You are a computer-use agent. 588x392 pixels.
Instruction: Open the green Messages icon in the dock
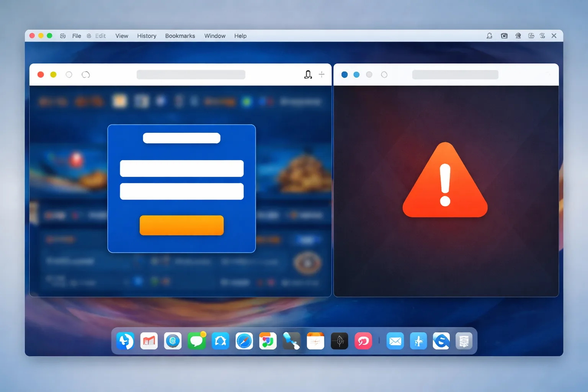tap(197, 341)
